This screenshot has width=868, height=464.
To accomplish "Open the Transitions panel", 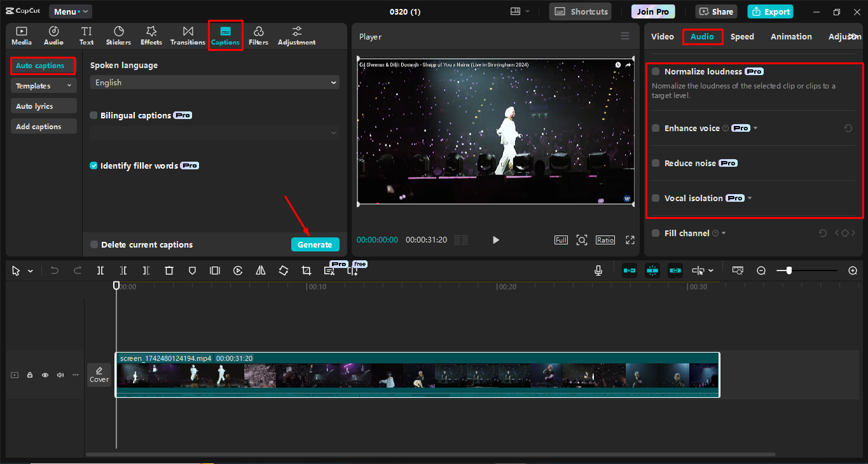I will [x=187, y=35].
